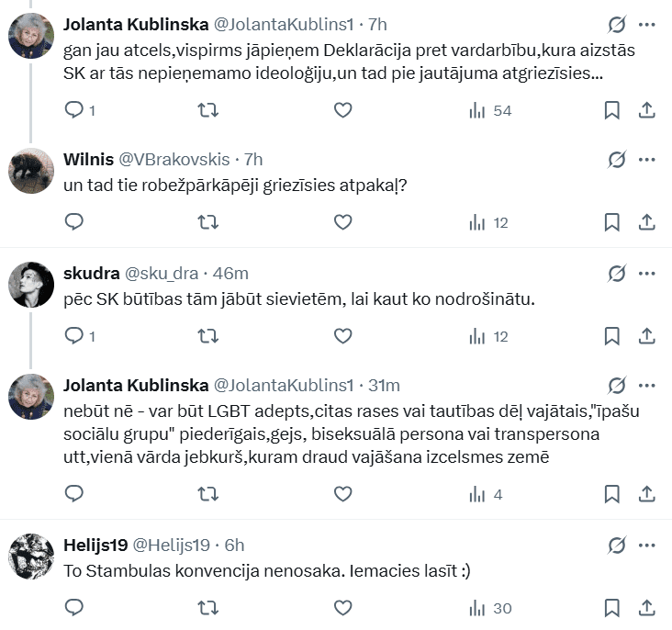
Task: Like the Helijs19 Stambulas konvencija tweet
Action: tap(342, 607)
